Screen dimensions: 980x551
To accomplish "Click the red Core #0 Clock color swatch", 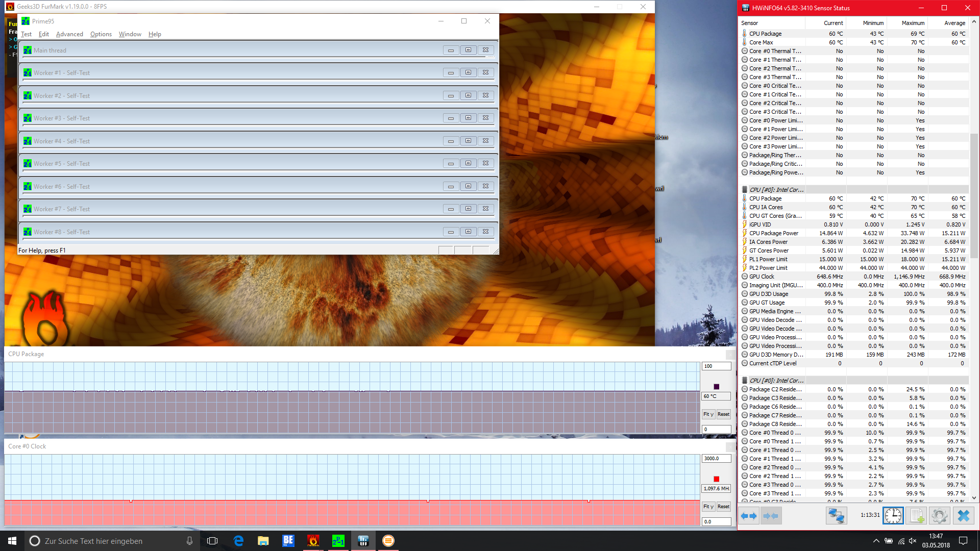I will [716, 479].
